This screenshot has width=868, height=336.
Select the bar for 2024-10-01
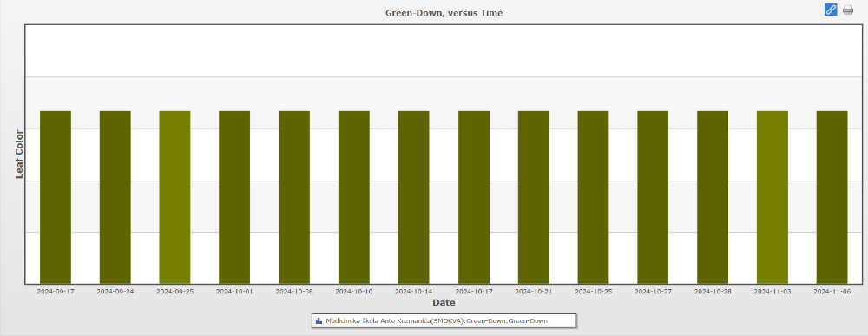(x=234, y=198)
